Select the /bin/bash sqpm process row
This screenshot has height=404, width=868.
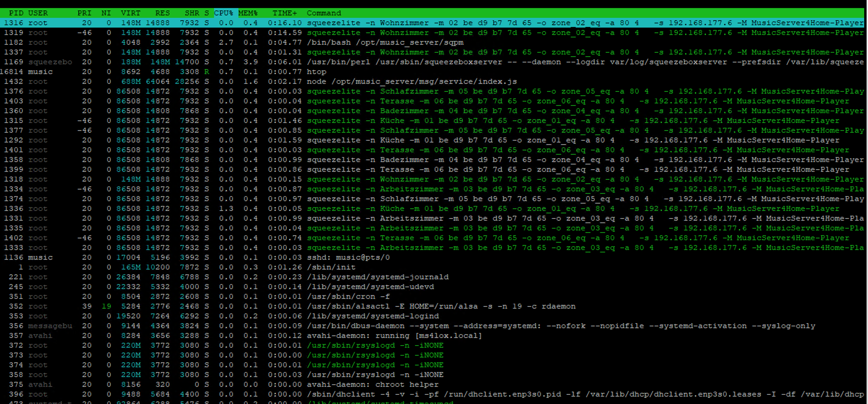pyautogui.click(x=385, y=42)
